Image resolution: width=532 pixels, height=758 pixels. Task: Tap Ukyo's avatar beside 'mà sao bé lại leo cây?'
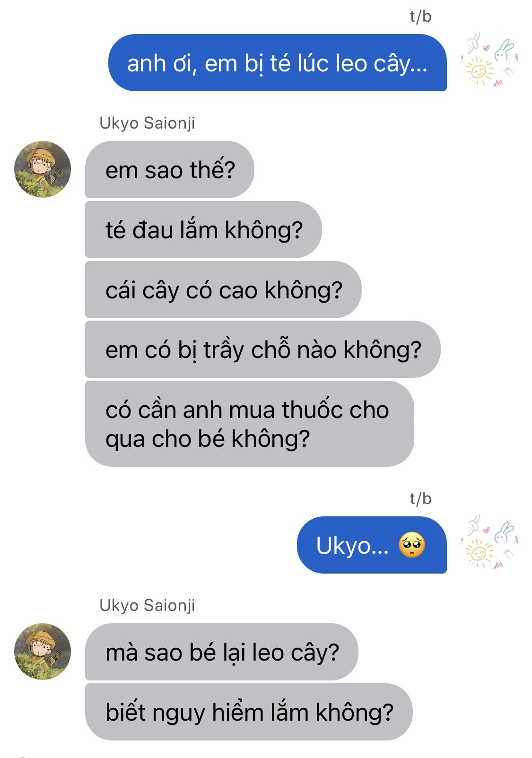43,652
